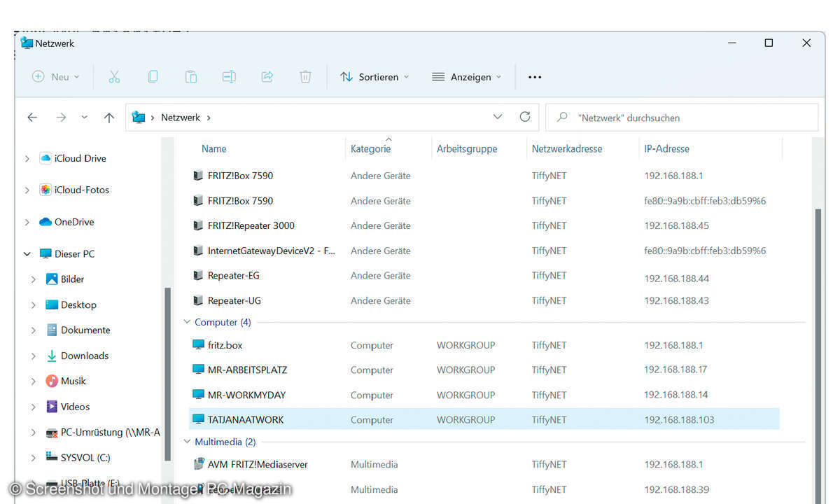This screenshot has height=504, width=840.
Task: Click IP address 192.168.188.39
Action: pyautogui.click(x=676, y=489)
